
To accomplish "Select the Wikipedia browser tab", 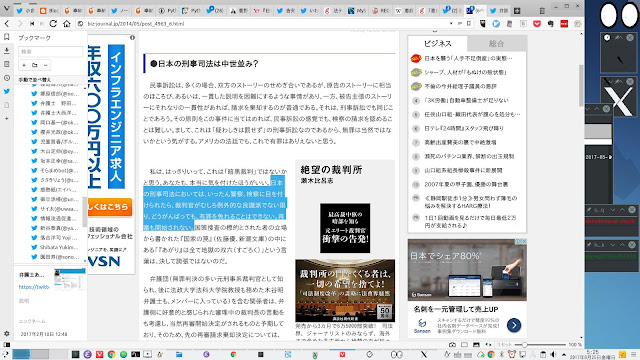I will click(404, 11).
